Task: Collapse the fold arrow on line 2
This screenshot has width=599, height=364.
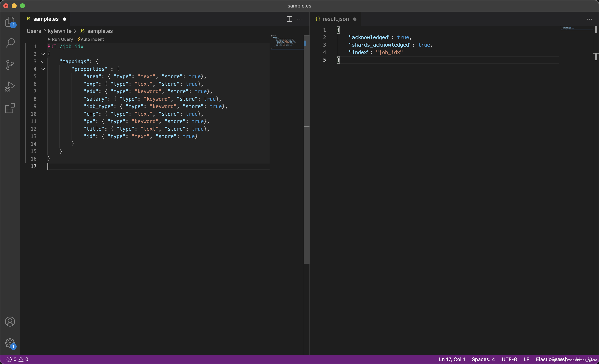Action: tap(43, 54)
